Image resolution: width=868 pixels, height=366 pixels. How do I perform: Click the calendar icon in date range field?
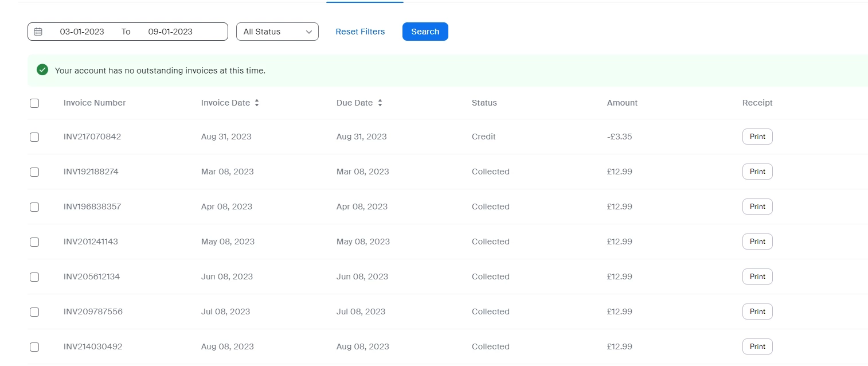38,32
